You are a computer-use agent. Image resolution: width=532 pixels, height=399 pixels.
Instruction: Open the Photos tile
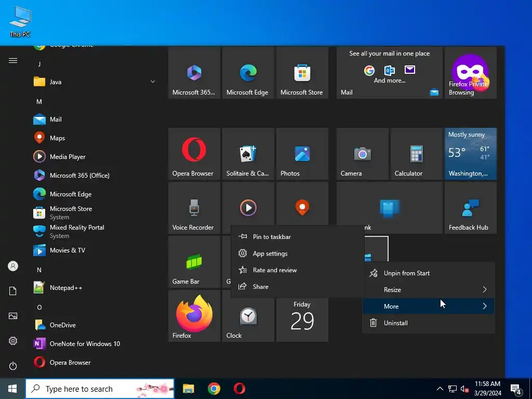click(302, 154)
